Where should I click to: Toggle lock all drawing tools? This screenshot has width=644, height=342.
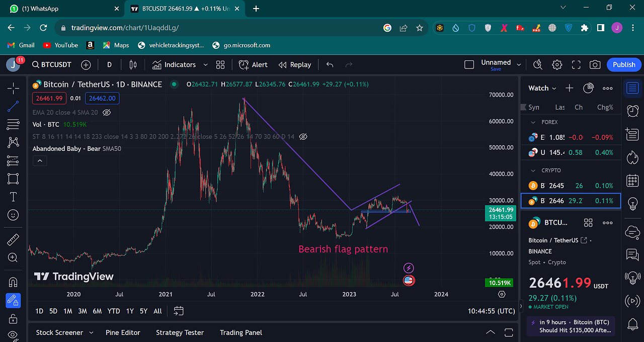click(x=13, y=319)
